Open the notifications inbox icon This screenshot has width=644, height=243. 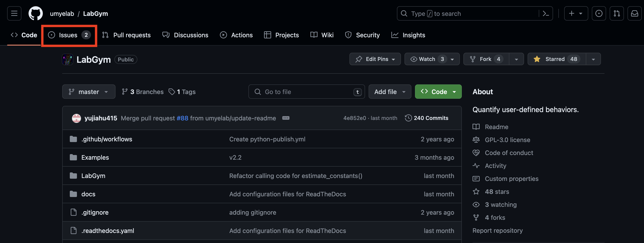pos(634,14)
